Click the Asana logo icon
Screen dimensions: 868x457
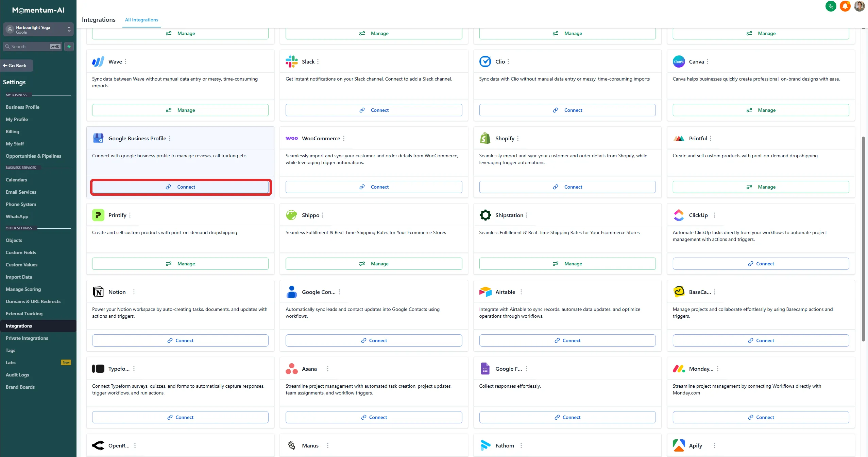point(292,369)
